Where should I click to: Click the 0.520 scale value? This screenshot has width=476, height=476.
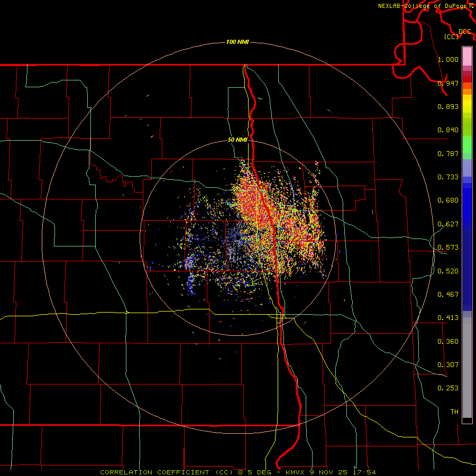click(448, 271)
